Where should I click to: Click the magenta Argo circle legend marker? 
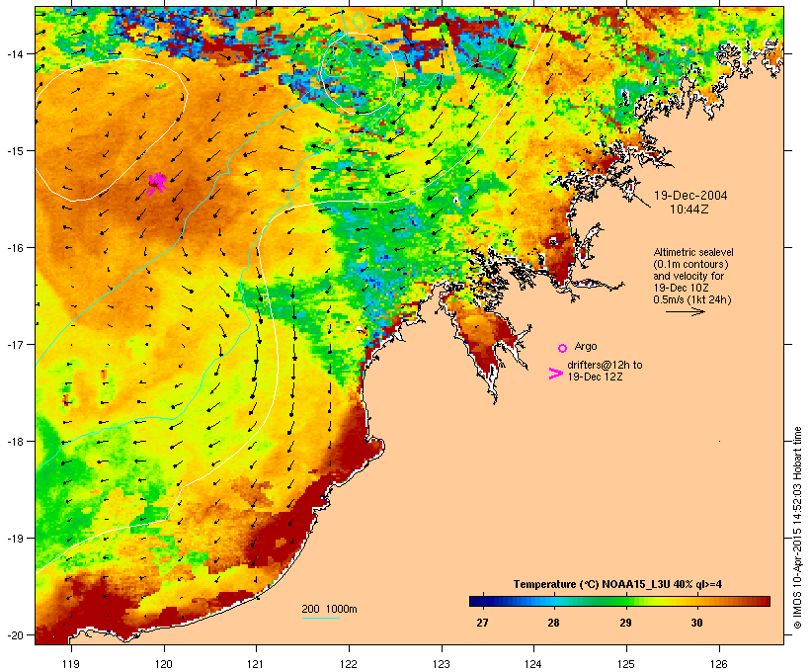point(563,349)
